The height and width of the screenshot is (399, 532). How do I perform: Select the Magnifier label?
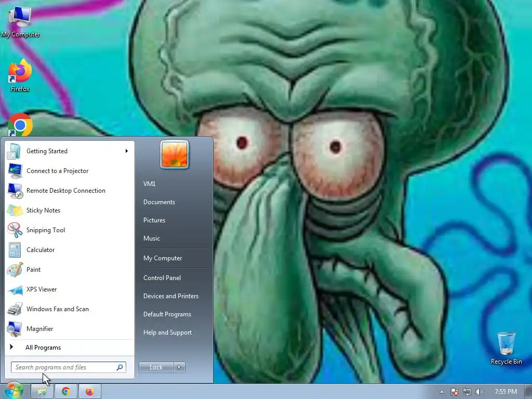(x=39, y=328)
